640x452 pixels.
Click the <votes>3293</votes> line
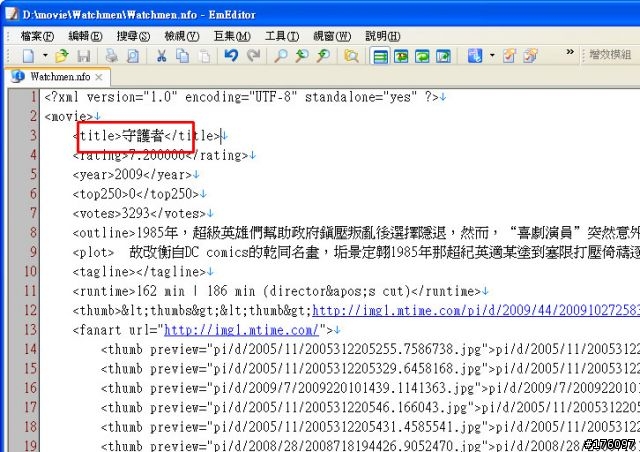click(x=139, y=214)
